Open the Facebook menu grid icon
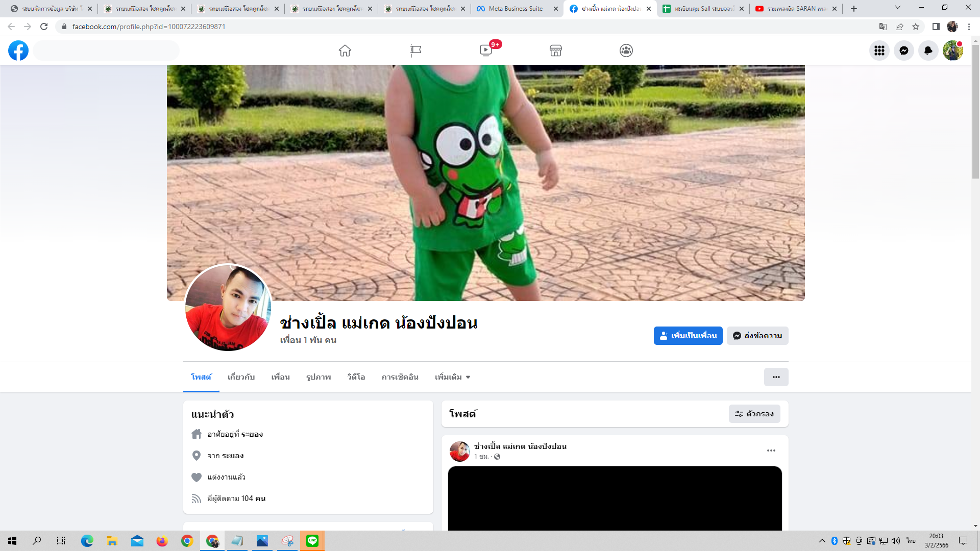 [879, 51]
